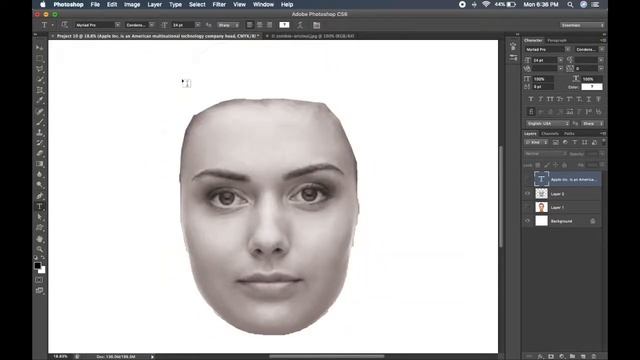Toggle visibility of Background layer
The image size is (640, 360).
527,221
